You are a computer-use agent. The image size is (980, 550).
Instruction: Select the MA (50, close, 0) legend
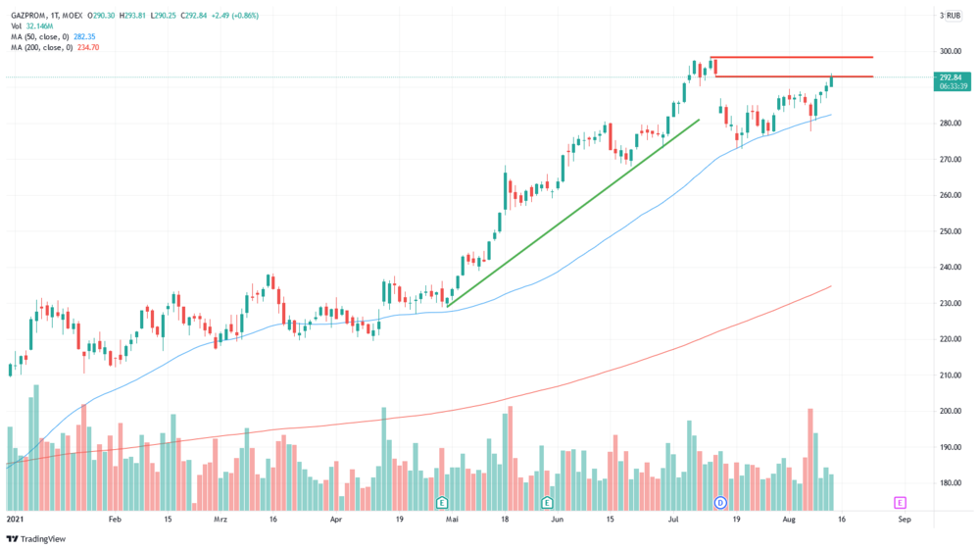40,37
